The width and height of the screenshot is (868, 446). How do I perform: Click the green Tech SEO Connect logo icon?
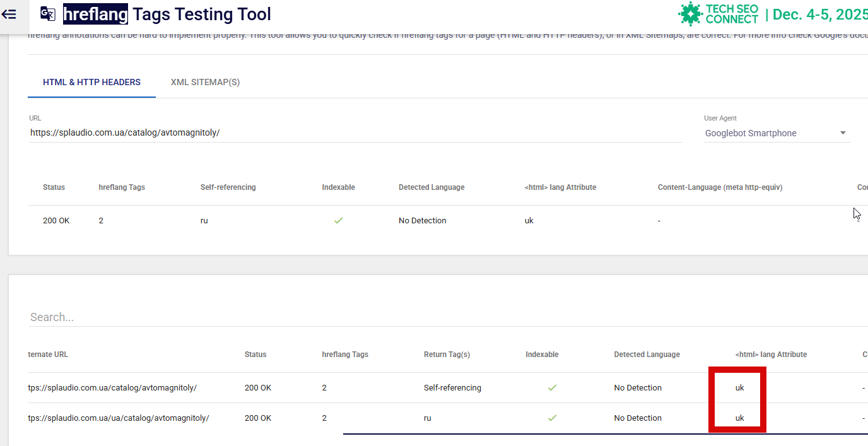pos(690,14)
